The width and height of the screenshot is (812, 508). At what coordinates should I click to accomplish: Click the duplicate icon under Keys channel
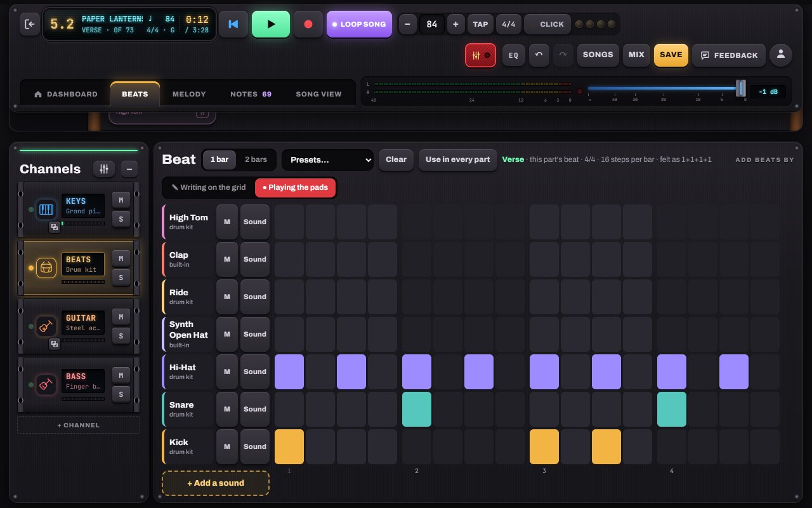tap(55, 227)
